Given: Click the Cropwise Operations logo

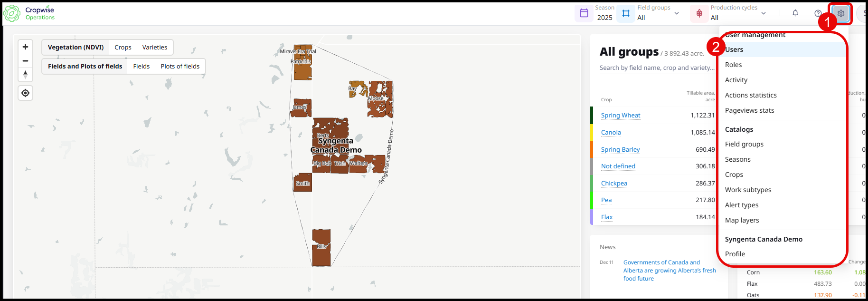Looking at the screenshot, I should tap(29, 13).
